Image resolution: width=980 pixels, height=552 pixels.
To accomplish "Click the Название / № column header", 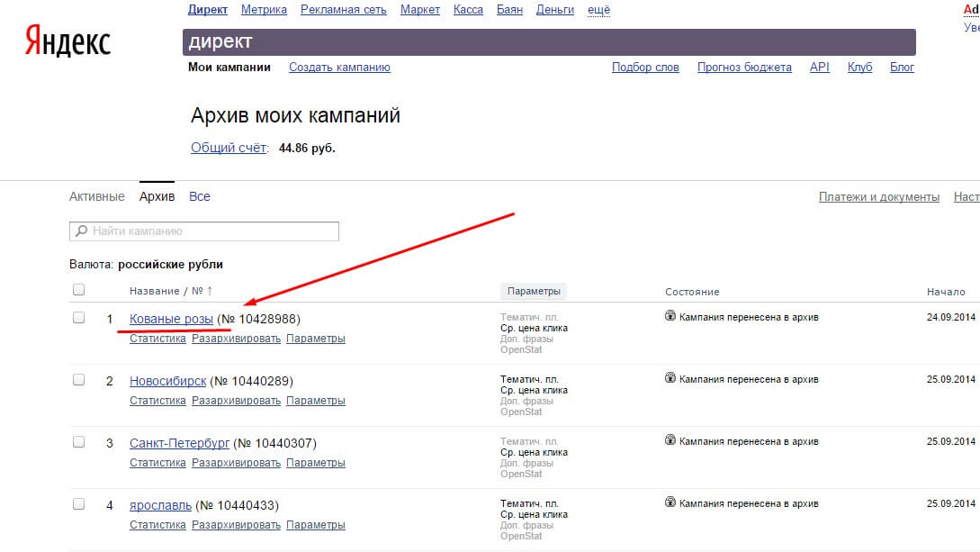I will 166,291.
